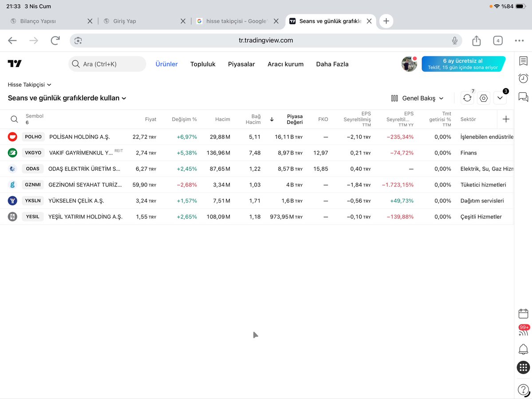Open the calendar icon in right sidebar
The image size is (532, 399).
(x=523, y=313)
